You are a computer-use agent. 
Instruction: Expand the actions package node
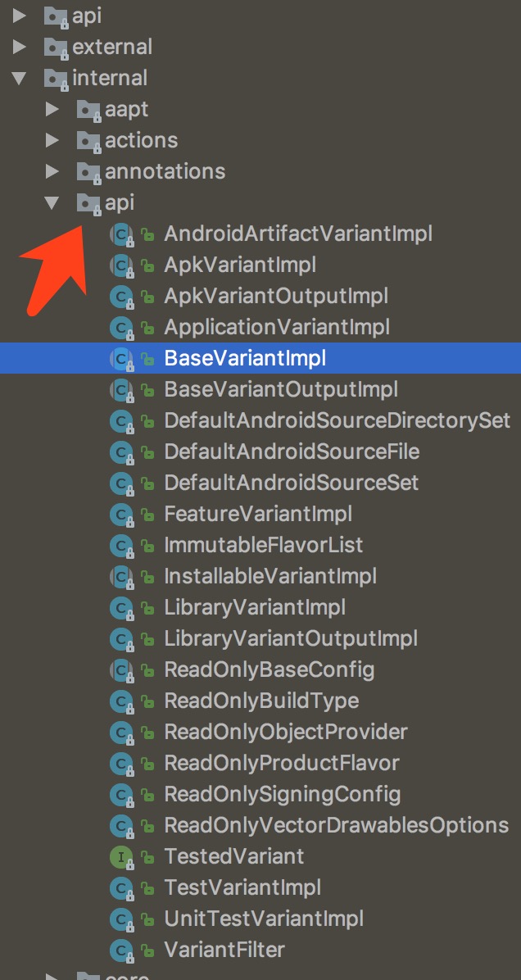point(52,140)
